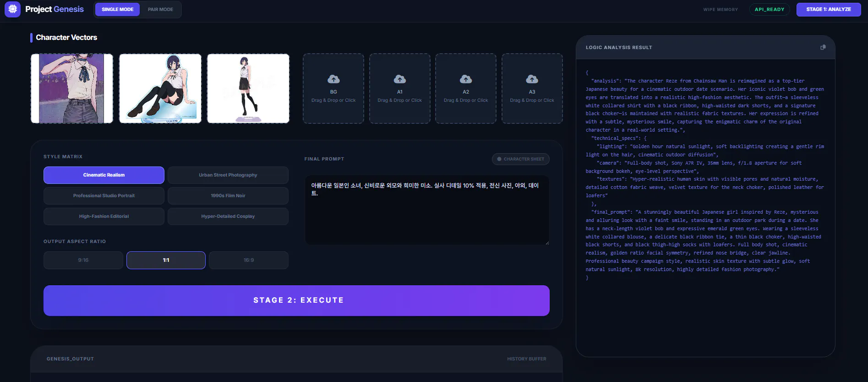Select the Urban Street Photography style
Viewport: 868px width, 382px height.
point(228,175)
